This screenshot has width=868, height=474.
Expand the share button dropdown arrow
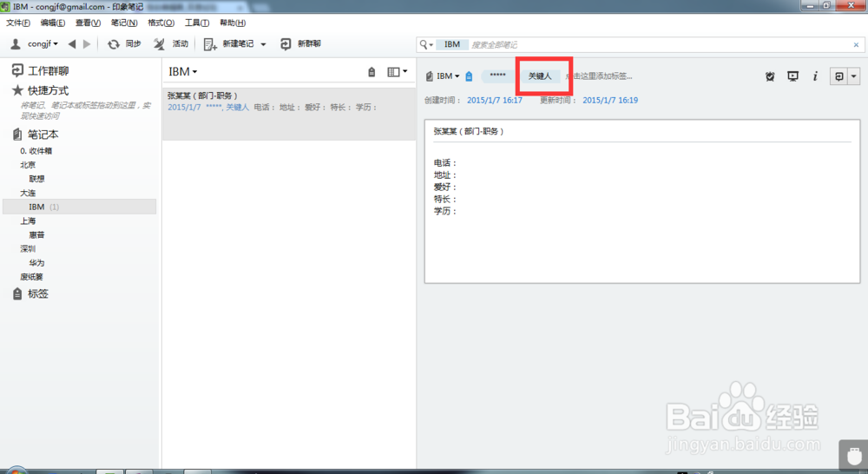coord(853,76)
